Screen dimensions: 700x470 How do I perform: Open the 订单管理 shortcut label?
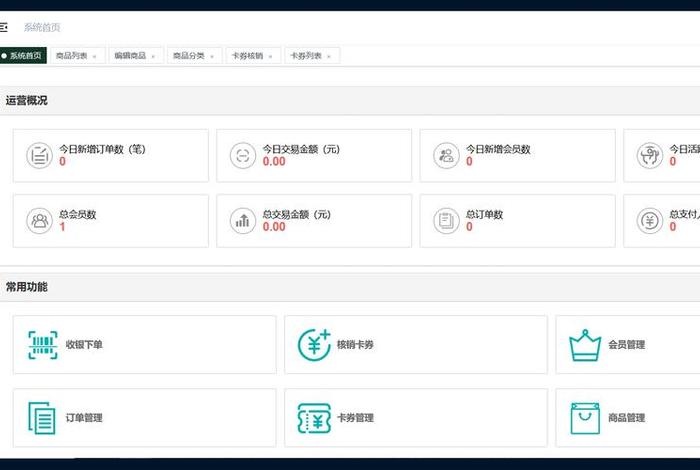click(84, 418)
